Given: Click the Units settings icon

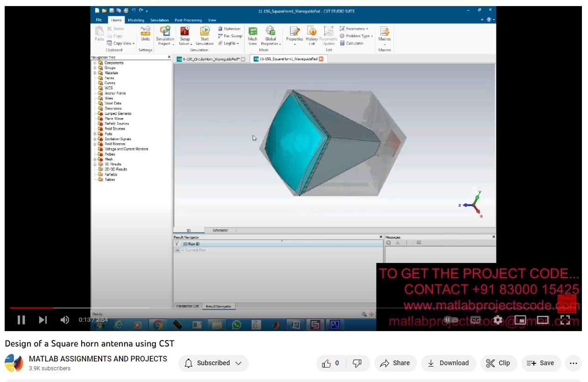Looking at the screenshot, I should [x=146, y=31].
